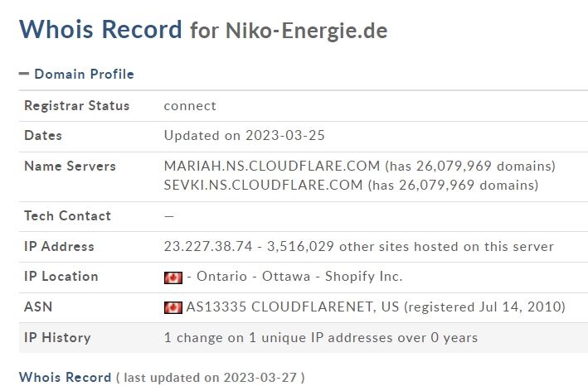Click the Niko-Energie.de title text
The height and width of the screenshot is (391, 588).
[x=306, y=31]
